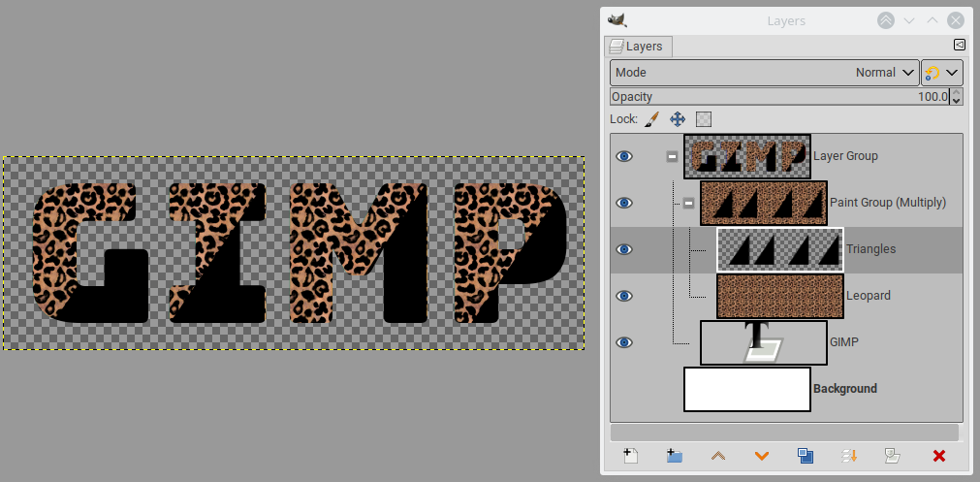
Task: Add a mask to the layer
Action: [893, 456]
